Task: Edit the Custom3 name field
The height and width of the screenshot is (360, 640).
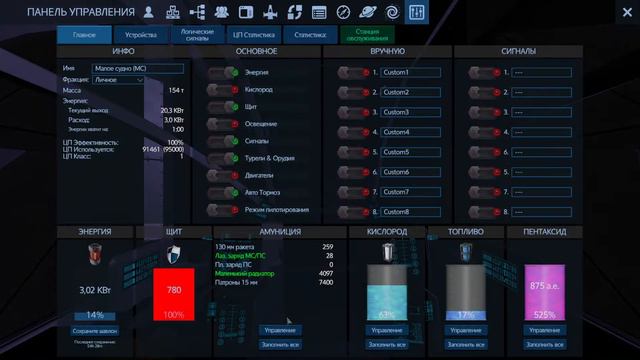Action: tap(411, 112)
